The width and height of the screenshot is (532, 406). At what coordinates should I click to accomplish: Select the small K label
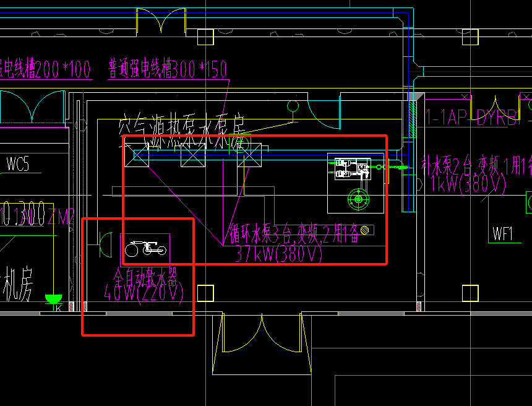59,308
